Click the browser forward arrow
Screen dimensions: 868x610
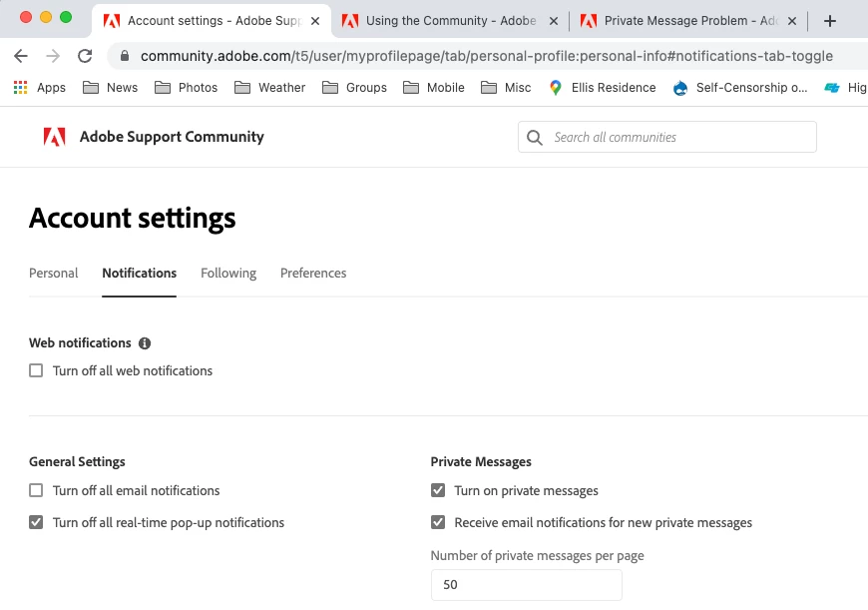pos(53,56)
